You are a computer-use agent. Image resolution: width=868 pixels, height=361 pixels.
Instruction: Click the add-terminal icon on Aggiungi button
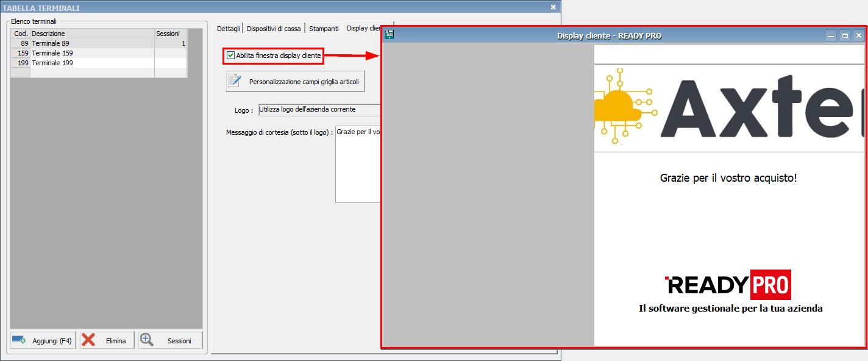point(18,340)
